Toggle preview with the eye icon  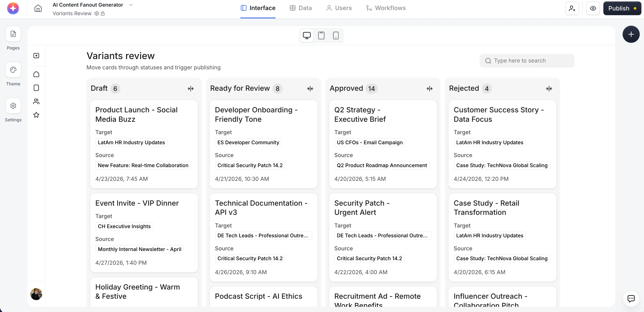tap(593, 8)
